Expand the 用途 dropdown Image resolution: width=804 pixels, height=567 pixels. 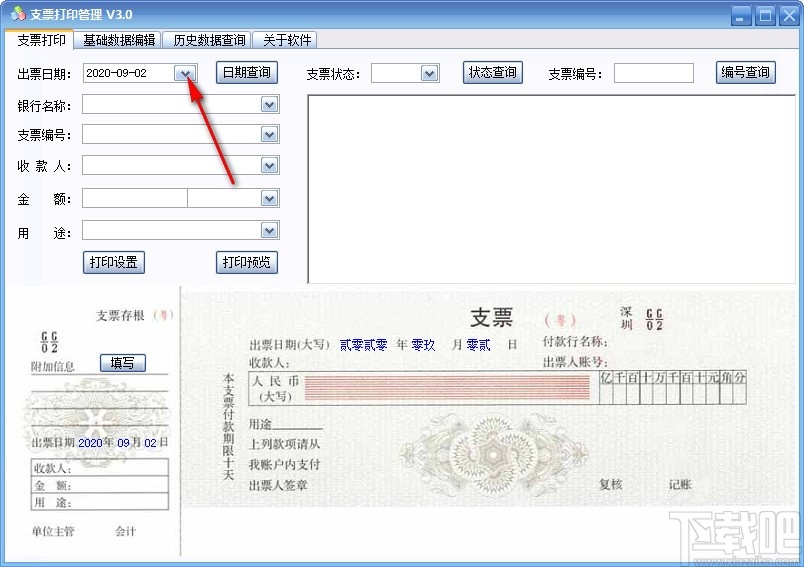coord(269,231)
